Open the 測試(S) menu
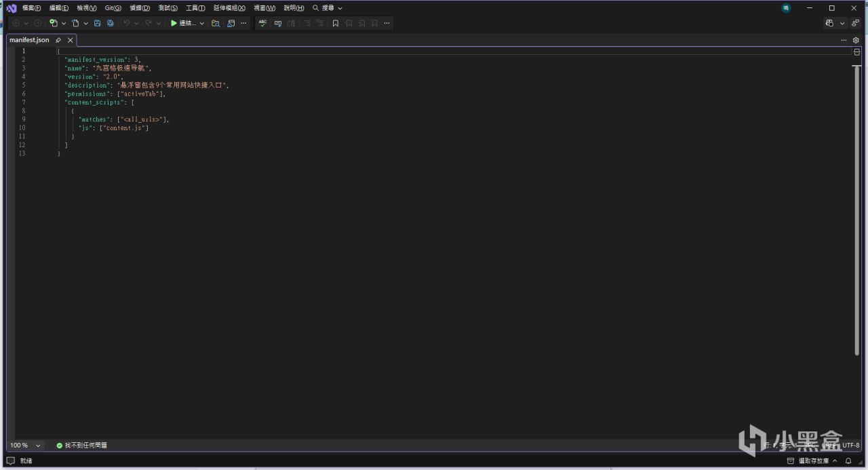 167,8
